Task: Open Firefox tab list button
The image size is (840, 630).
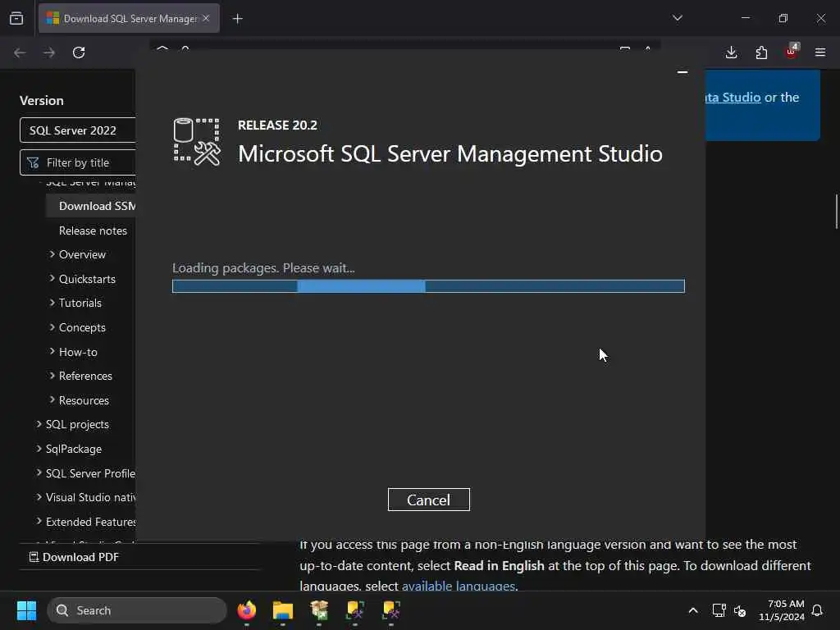Action: 16,19
